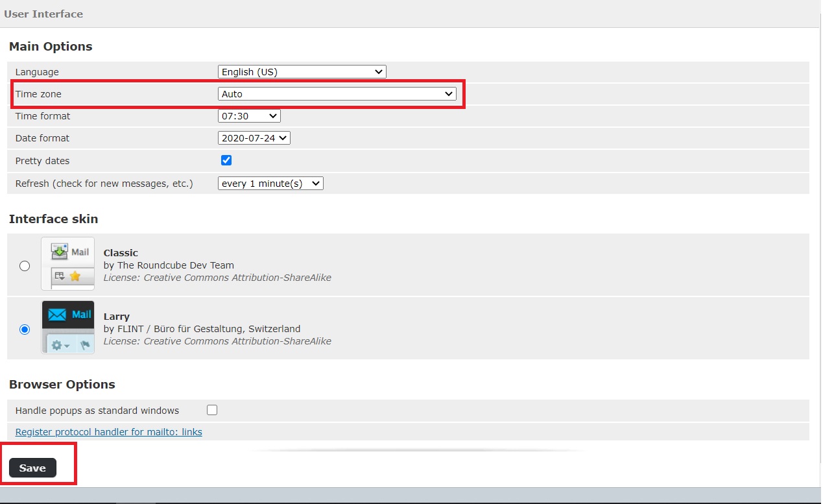Expand the Refresh interval dropdown

point(270,184)
